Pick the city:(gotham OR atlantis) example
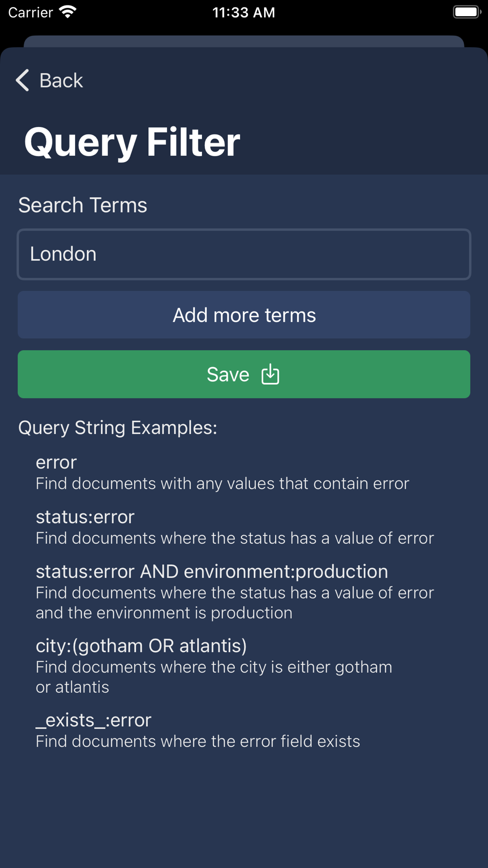488x868 pixels. 141,646
